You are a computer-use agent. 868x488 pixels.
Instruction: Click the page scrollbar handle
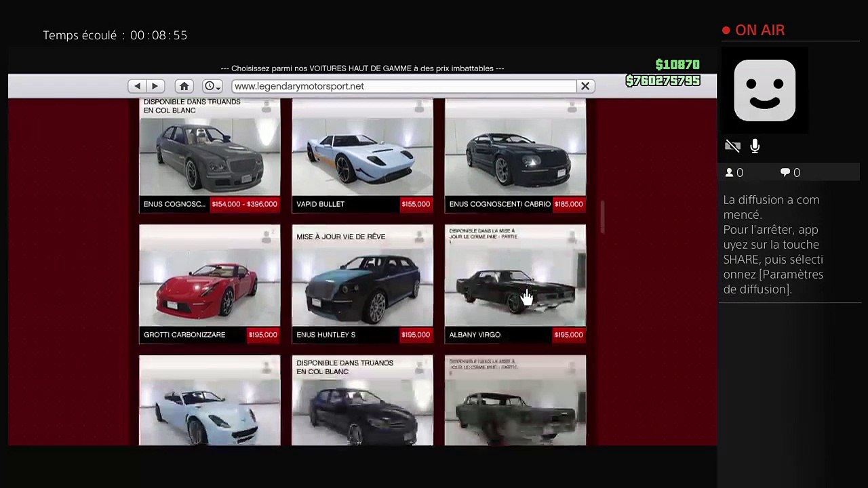[602, 217]
